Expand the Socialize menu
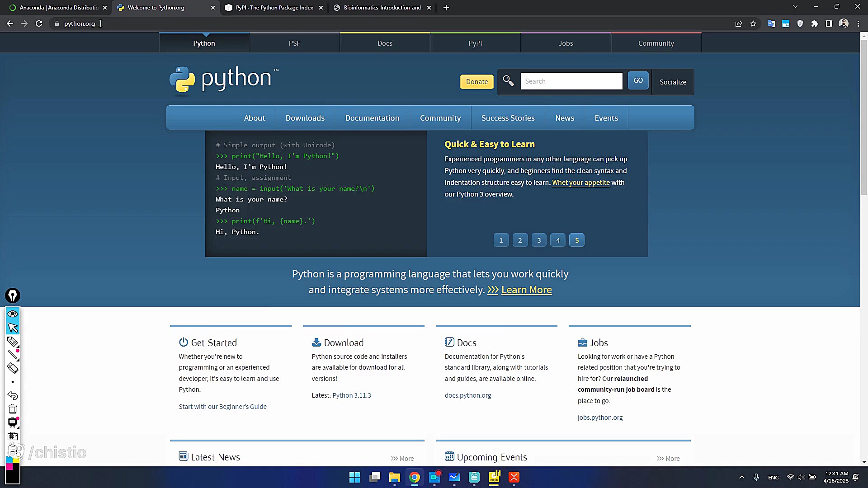868x488 pixels. (673, 82)
